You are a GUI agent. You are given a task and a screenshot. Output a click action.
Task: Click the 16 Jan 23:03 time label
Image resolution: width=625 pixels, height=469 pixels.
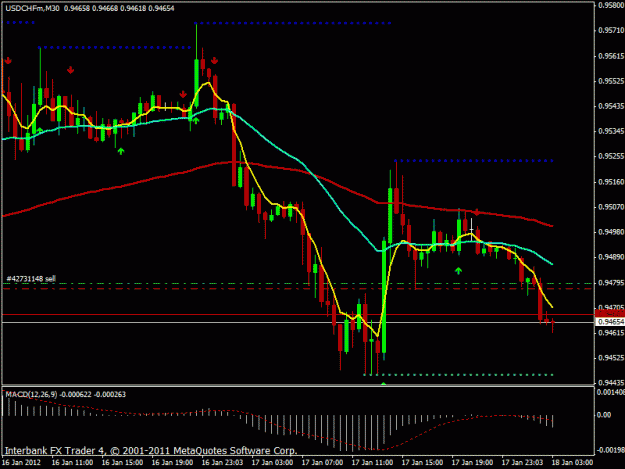click(222, 463)
